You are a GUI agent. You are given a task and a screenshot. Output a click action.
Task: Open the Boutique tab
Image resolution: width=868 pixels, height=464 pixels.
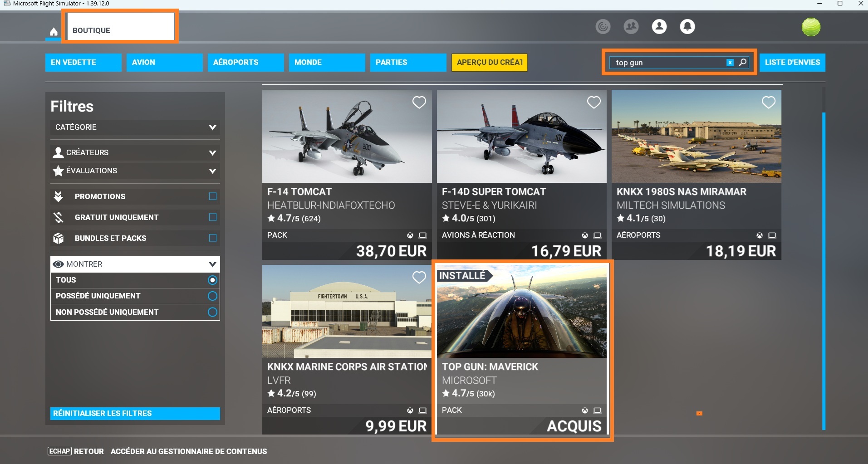(120, 27)
